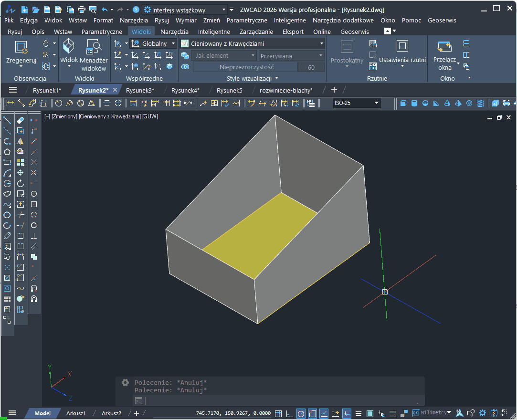Open the Parametryczne menu in menu bar

(x=247, y=21)
